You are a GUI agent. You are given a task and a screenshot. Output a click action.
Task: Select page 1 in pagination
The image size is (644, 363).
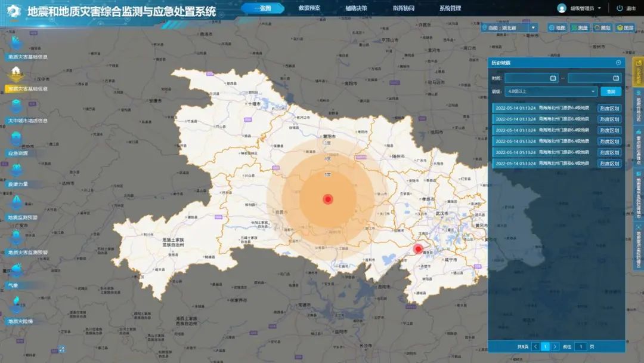pyautogui.click(x=545, y=346)
